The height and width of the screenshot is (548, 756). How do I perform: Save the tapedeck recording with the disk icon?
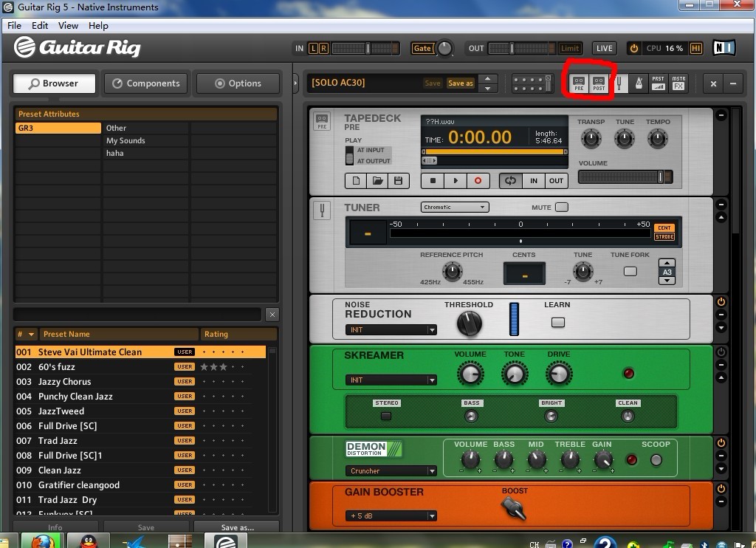click(398, 180)
